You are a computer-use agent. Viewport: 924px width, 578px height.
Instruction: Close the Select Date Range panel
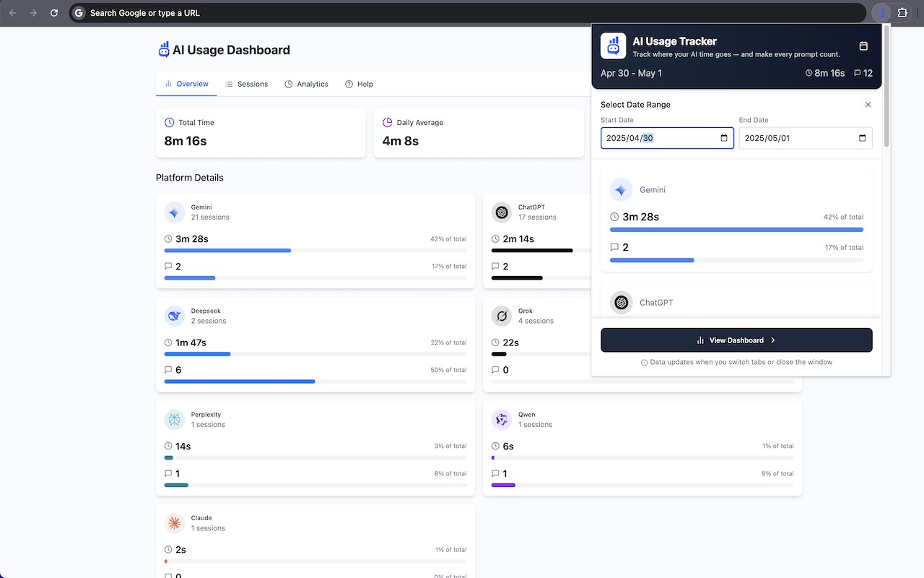868,105
